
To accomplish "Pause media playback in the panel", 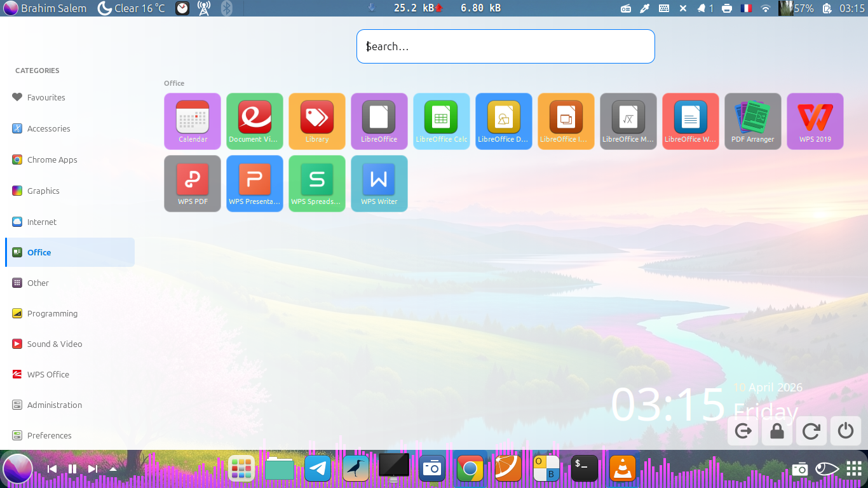I will (x=72, y=469).
